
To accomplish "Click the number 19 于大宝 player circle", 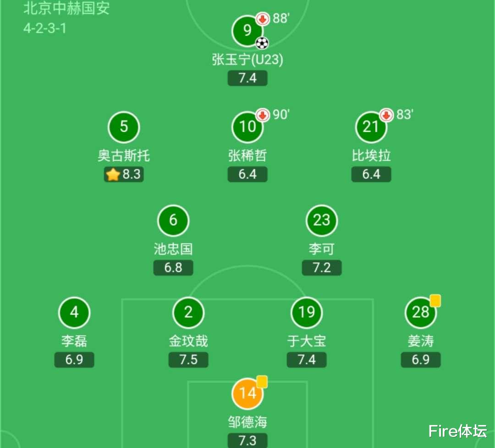I will tap(307, 312).
